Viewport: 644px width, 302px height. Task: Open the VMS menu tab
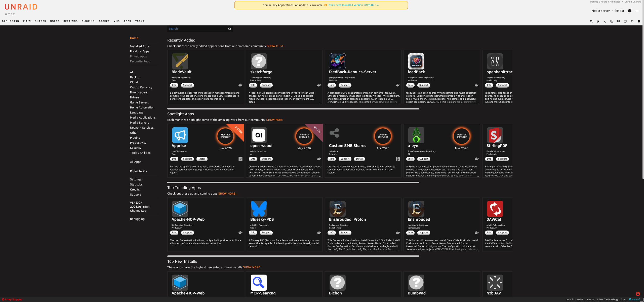pos(117,21)
